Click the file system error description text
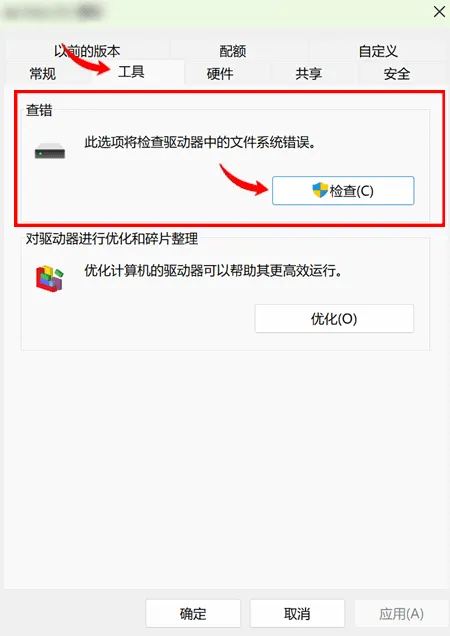 point(200,143)
